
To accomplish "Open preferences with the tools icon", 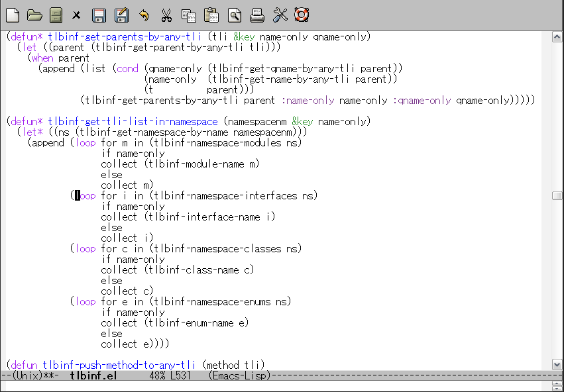I will click(280, 15).
